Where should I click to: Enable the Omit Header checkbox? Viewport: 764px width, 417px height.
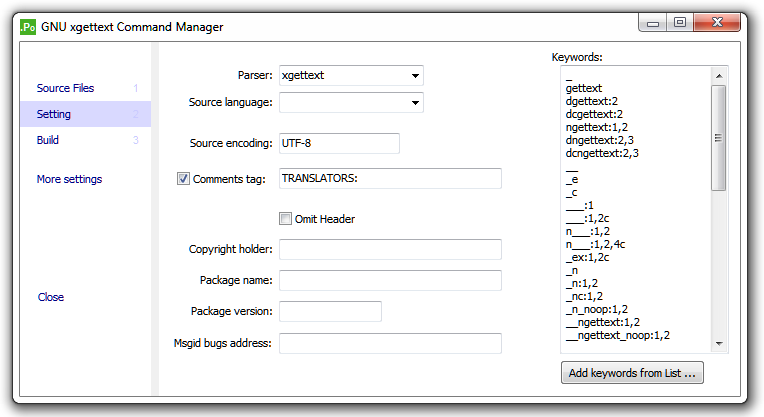pos(286,219)
